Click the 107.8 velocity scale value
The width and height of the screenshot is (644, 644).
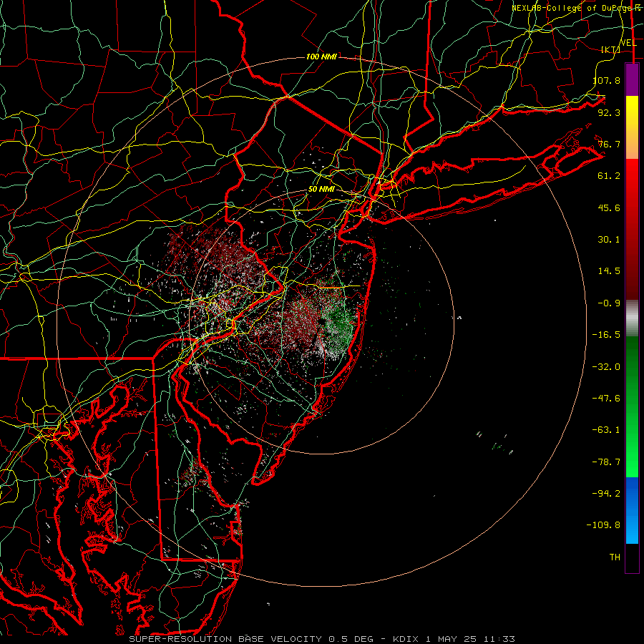pos(606,80)
